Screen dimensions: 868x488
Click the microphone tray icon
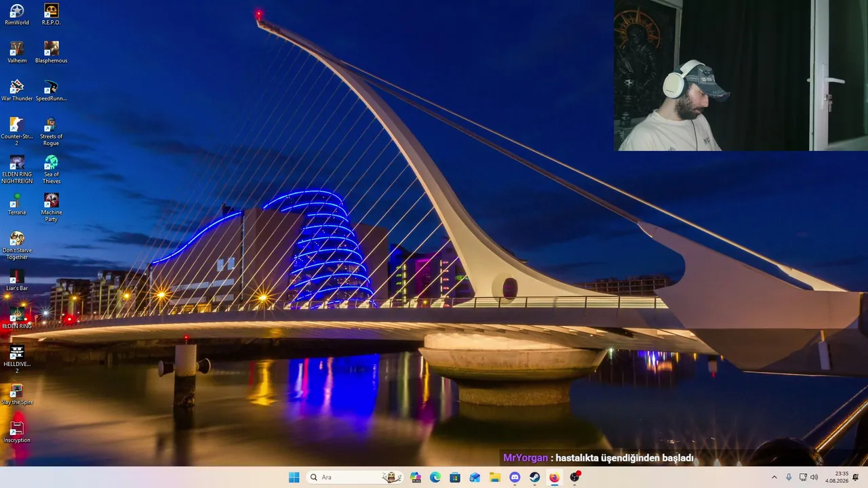pos(789,477)
